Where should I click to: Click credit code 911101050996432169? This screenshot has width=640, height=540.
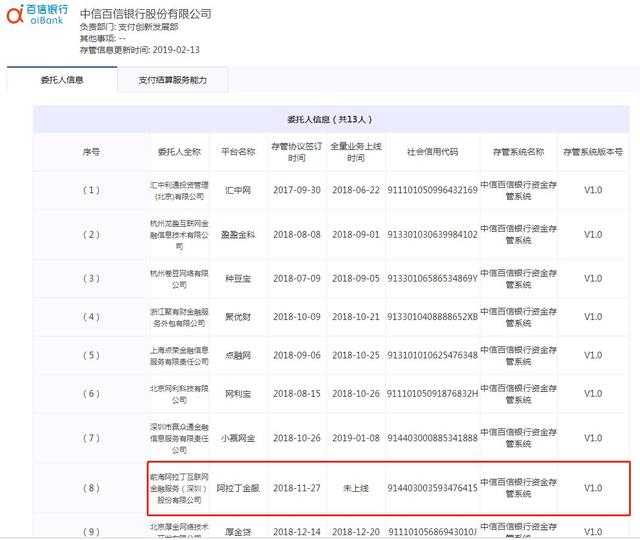[x=433, y=190]
